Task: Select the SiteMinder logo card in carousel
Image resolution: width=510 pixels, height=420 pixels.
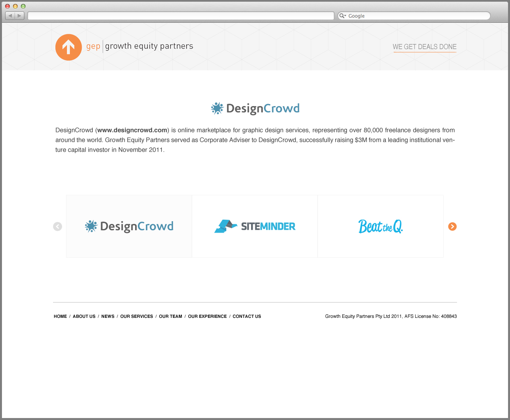Action: [x=255, y=226]
